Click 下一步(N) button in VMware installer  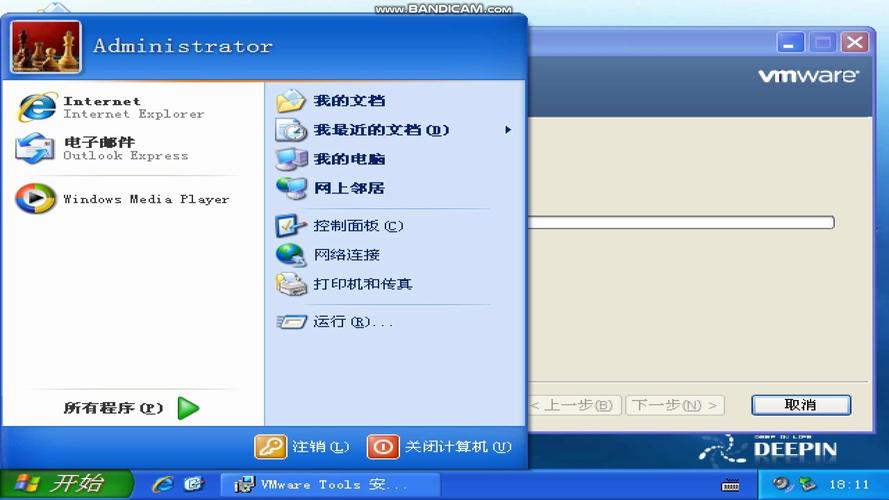[x=675, y=405]
